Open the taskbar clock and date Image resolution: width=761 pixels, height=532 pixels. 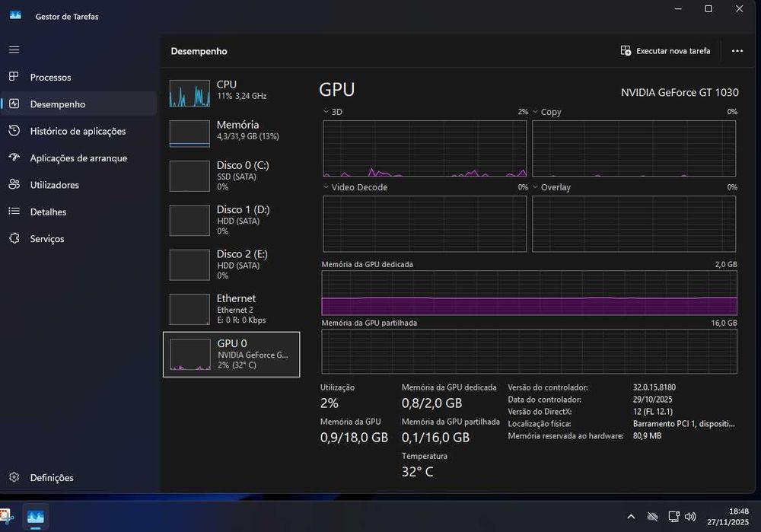click(728, 517)
